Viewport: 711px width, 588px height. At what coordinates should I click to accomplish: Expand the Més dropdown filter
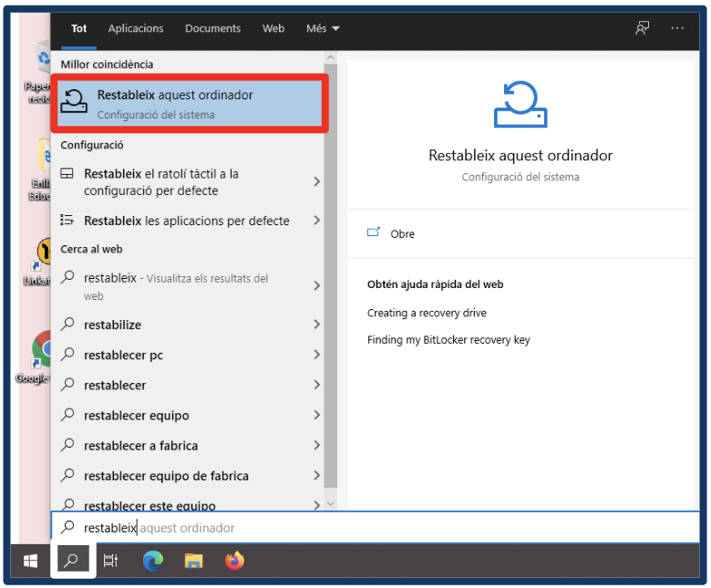[323, 28]
